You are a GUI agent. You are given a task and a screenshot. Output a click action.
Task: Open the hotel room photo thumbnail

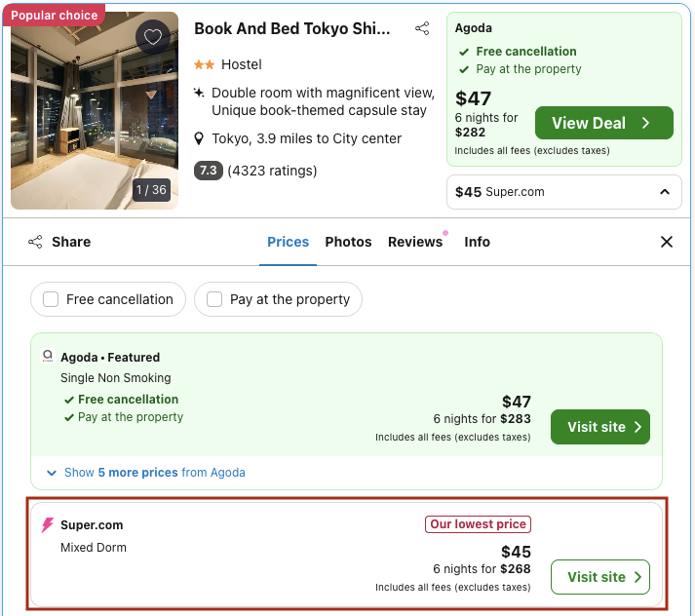point(94,110)
